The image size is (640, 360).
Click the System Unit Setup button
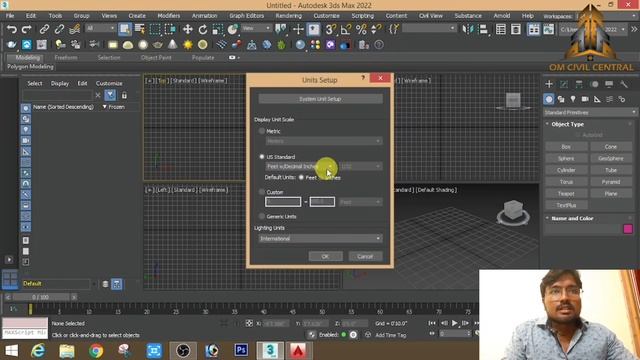(x=320, y=99)
